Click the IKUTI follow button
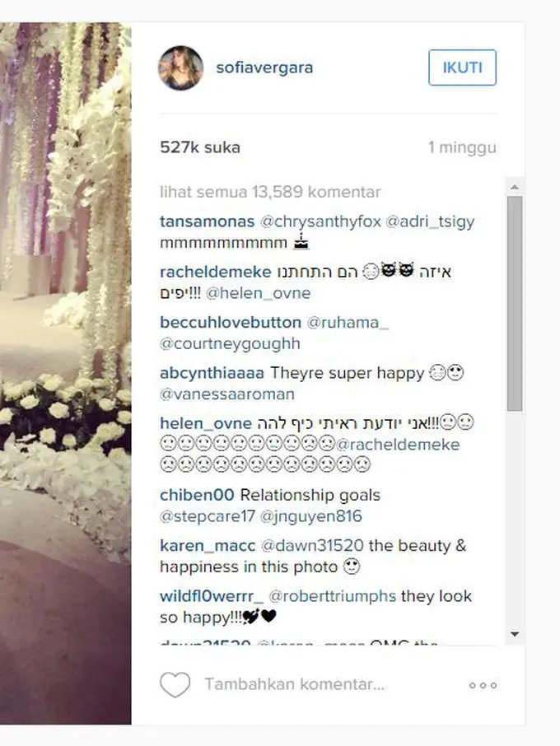This screenshot has width=560, height=746. tap(462, 68)
